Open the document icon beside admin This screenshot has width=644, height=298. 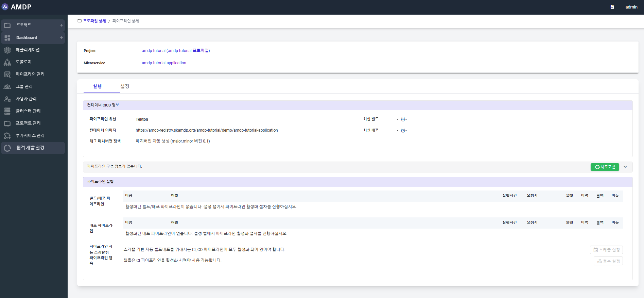pyautogui.click(x=612, y=7)
